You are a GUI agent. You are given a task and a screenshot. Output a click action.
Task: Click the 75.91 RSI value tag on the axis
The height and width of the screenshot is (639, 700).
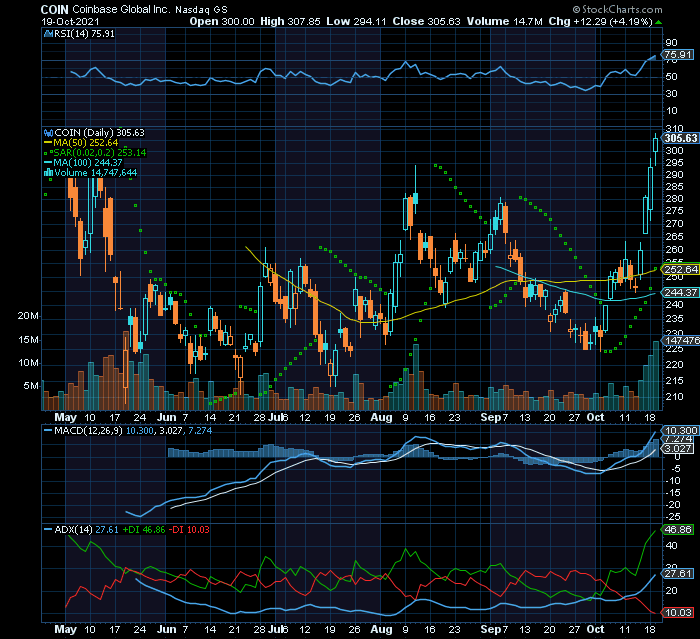coord(678,54)
